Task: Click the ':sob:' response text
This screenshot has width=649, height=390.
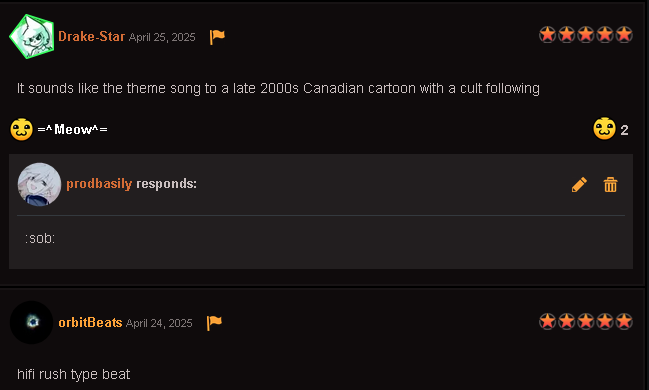Action: [40, 238]
